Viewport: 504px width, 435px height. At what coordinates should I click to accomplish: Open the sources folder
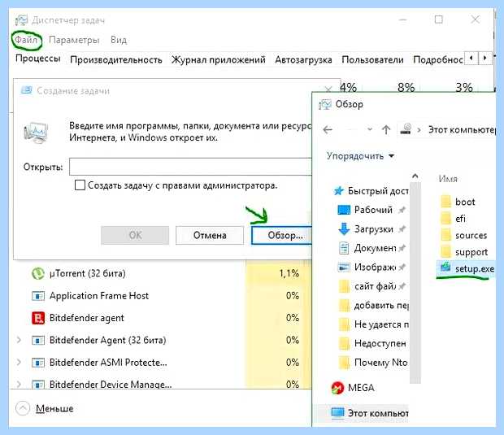pos(464,235)
